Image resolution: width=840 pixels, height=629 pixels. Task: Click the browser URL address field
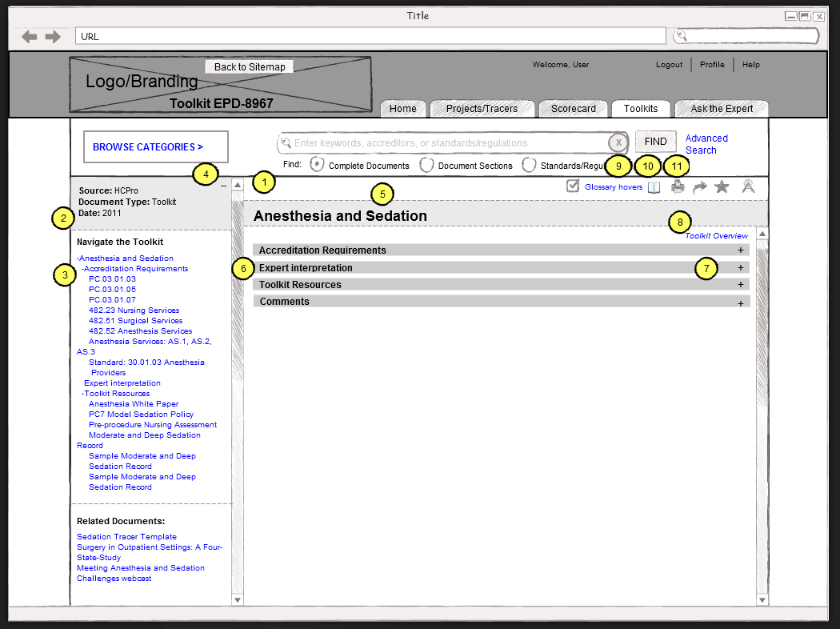click(370, 37)
